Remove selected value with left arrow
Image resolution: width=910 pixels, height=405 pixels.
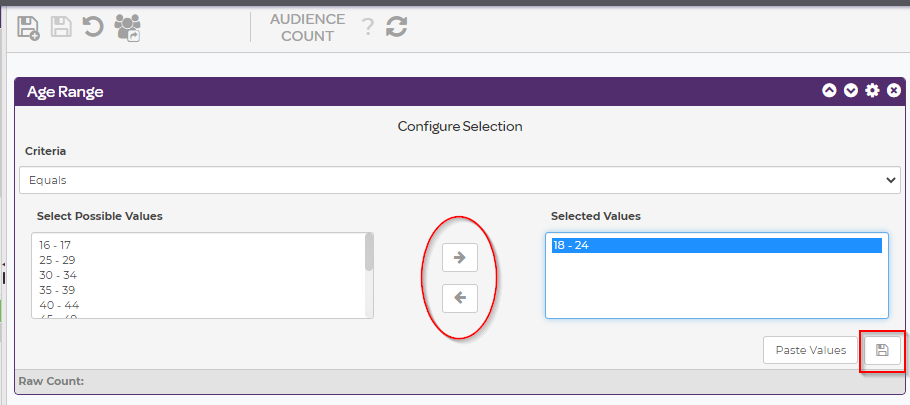460,297
